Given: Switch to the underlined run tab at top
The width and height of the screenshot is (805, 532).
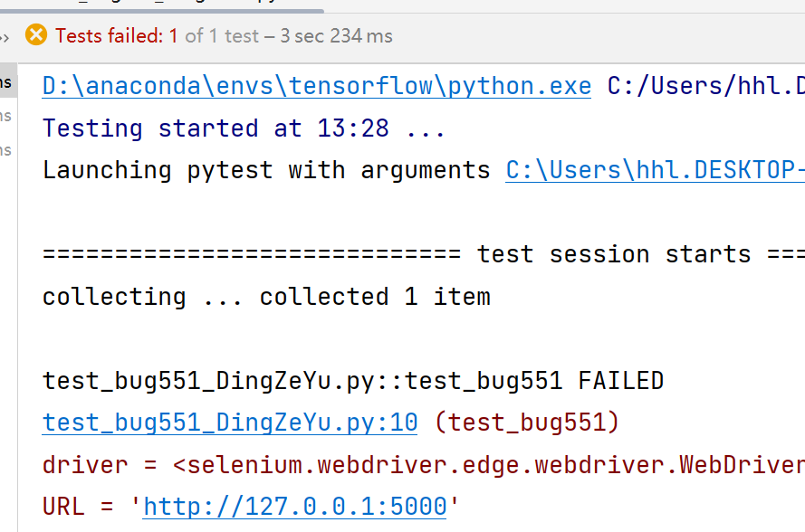Looking at the screenshot, I should (x=163, y=7).
